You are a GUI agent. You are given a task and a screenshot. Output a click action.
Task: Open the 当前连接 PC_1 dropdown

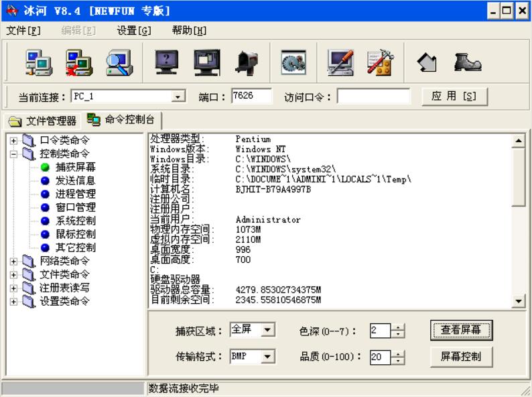[x=178, y=97]
